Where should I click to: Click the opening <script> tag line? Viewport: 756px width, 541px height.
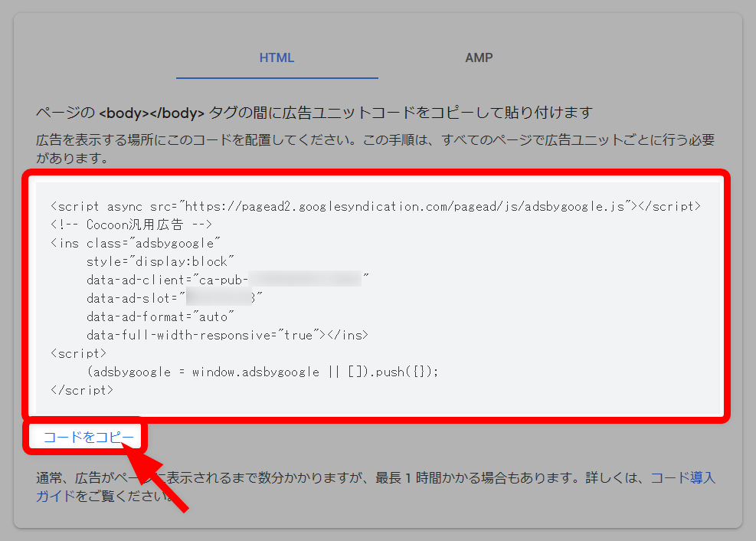(78, 353)
